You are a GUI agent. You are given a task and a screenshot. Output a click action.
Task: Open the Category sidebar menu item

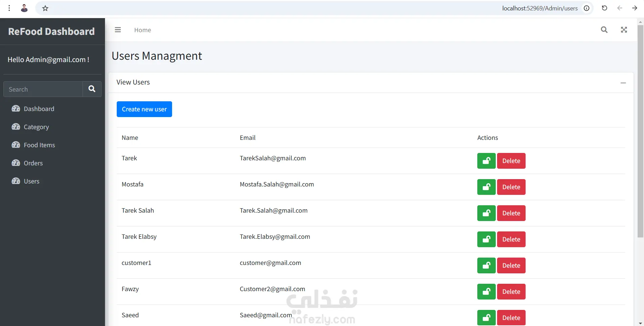pyautogui.click(x=52, y=127)
